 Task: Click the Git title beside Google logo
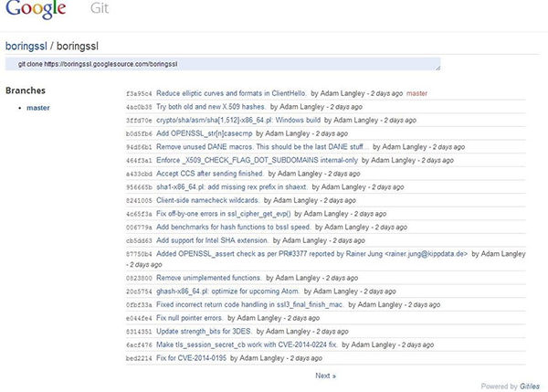100,8
